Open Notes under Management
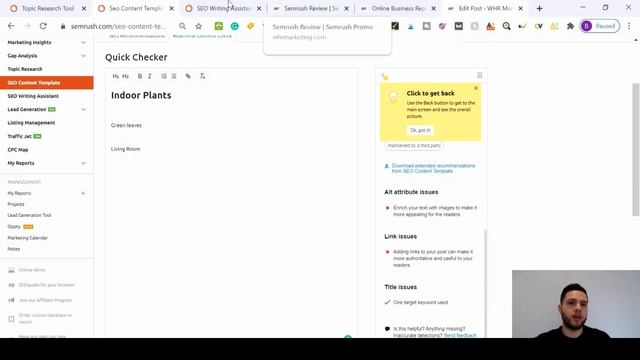Viewport: 640px width, 360px height. (13, 249)
